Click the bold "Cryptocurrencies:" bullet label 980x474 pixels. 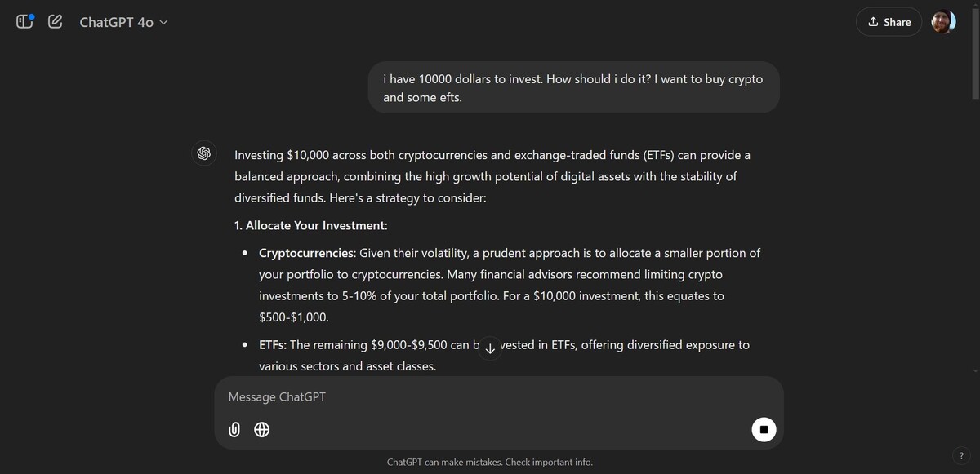click(x=307, y=253)
